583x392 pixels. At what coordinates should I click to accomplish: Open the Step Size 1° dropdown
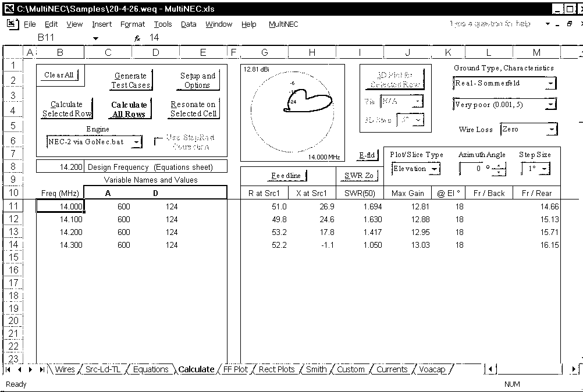(x=545, y=169)
